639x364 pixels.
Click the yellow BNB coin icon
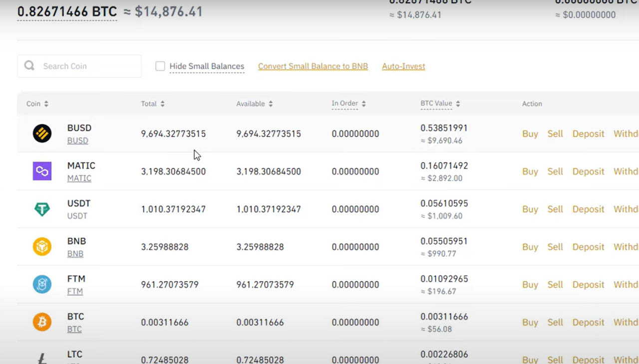point(42,247)
